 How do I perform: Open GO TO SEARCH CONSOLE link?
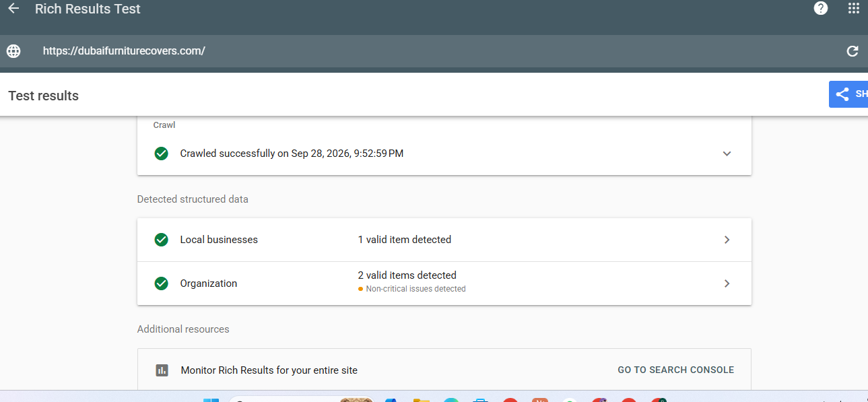676,370
